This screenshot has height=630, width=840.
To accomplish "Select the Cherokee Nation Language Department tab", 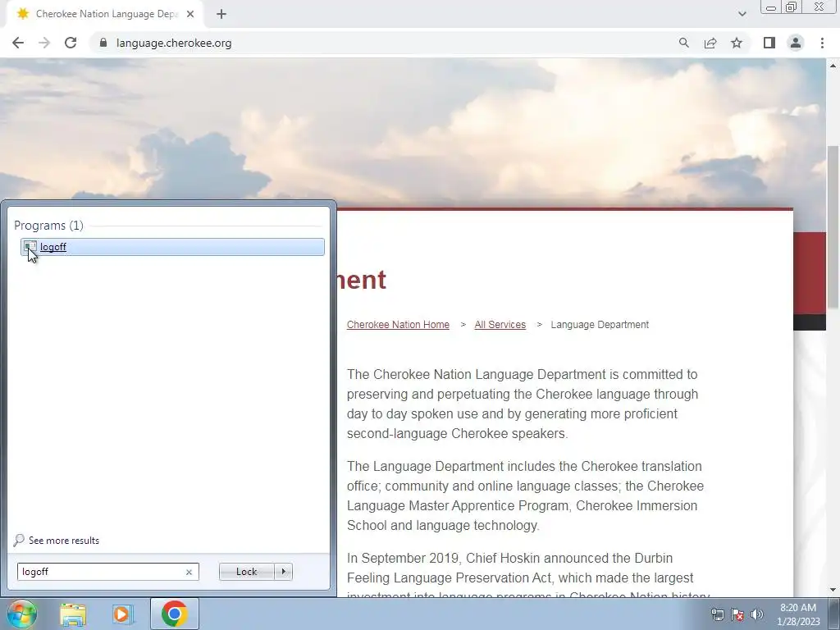I will (x=104, y=14).
